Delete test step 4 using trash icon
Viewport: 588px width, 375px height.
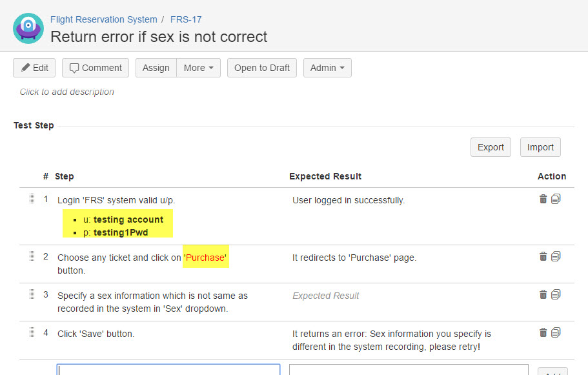point(543,333)
